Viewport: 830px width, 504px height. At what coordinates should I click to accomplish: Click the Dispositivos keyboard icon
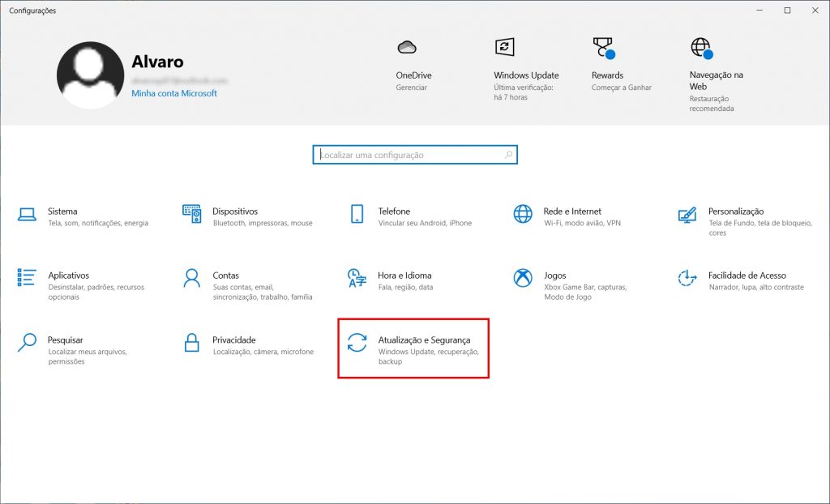tap(192, 215)
